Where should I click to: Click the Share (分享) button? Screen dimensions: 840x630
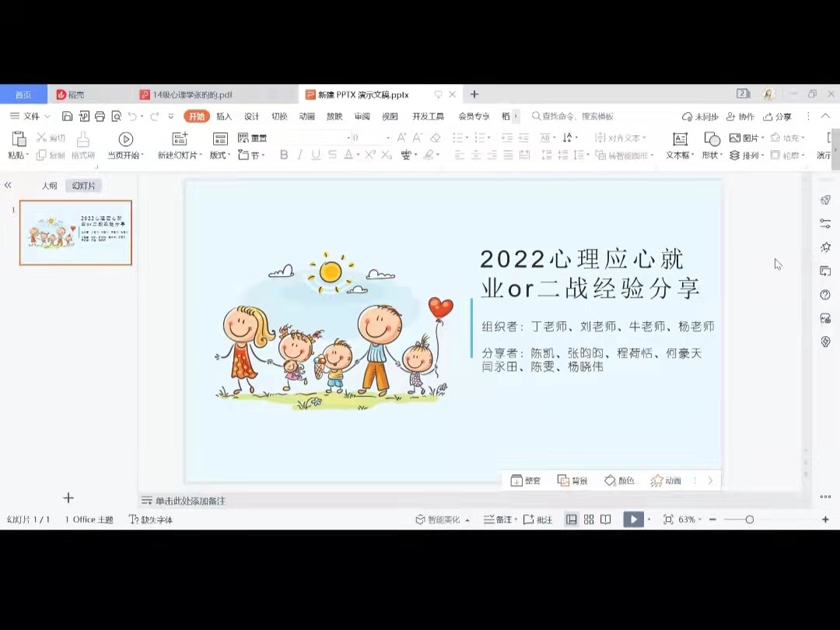pyautogui.click(x=777, y=117)
